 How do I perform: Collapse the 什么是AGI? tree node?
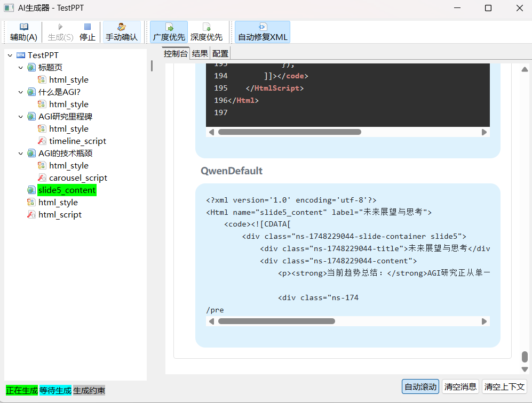tap(21, 92)
